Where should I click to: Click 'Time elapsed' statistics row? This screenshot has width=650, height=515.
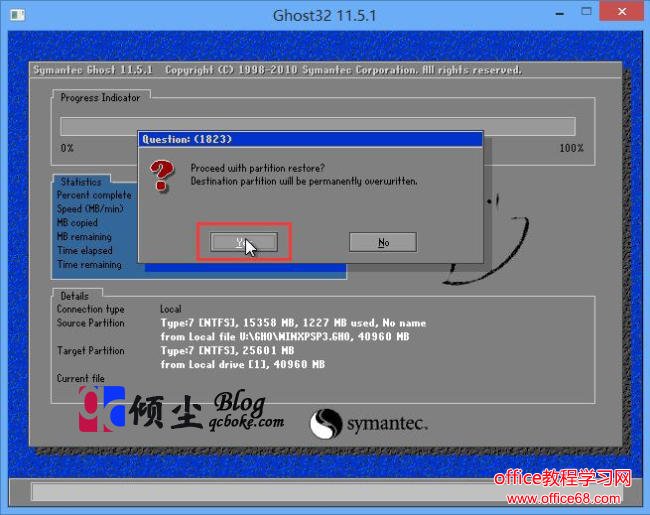[x=85, y=250]
